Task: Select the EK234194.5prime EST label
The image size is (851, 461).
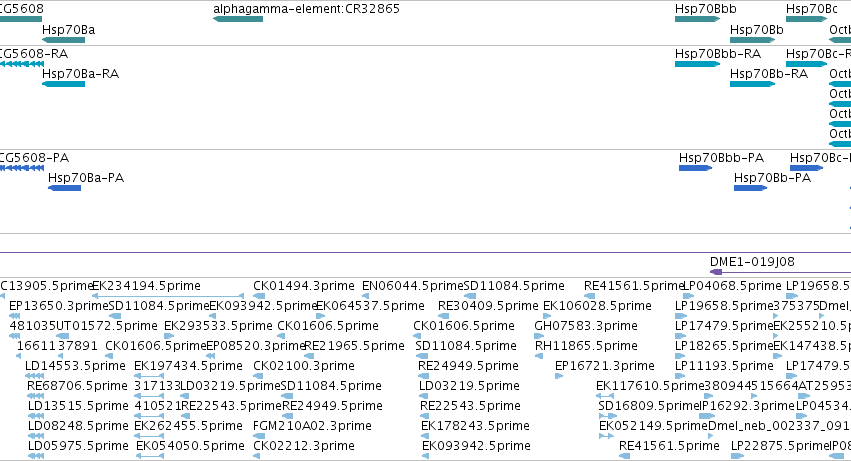Action: coord(147,286)
